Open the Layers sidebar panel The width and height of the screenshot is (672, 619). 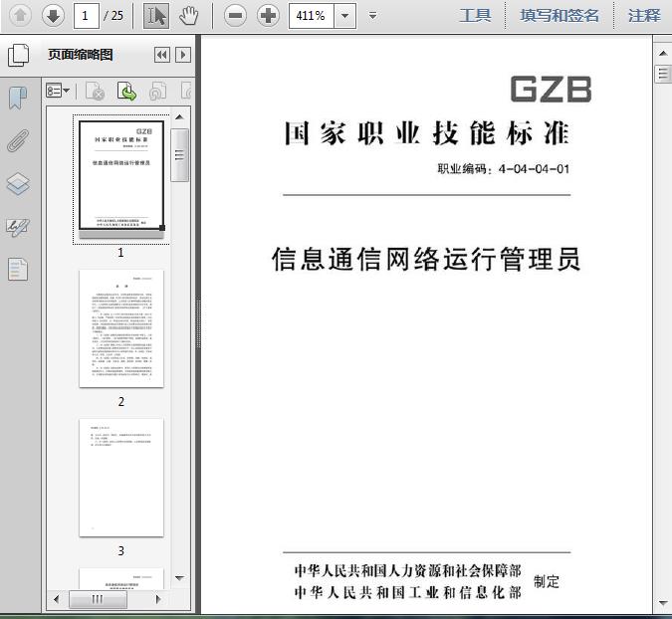tap(18, 184)
